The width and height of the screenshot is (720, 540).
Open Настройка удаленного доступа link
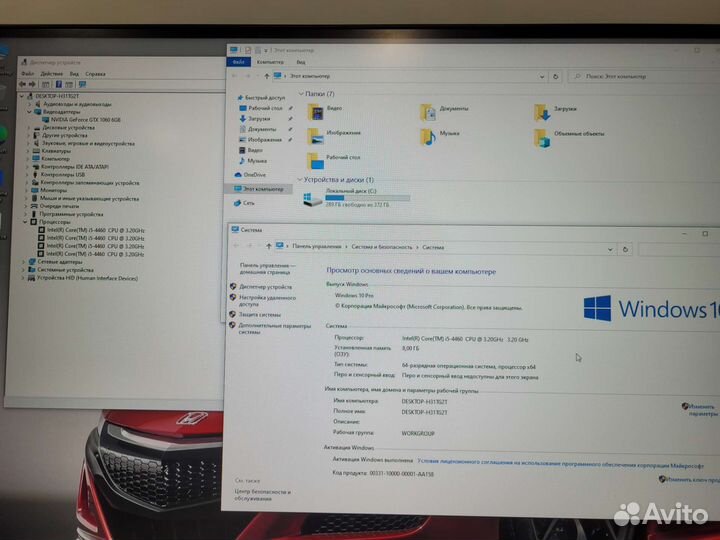click(x=267, y=301)
